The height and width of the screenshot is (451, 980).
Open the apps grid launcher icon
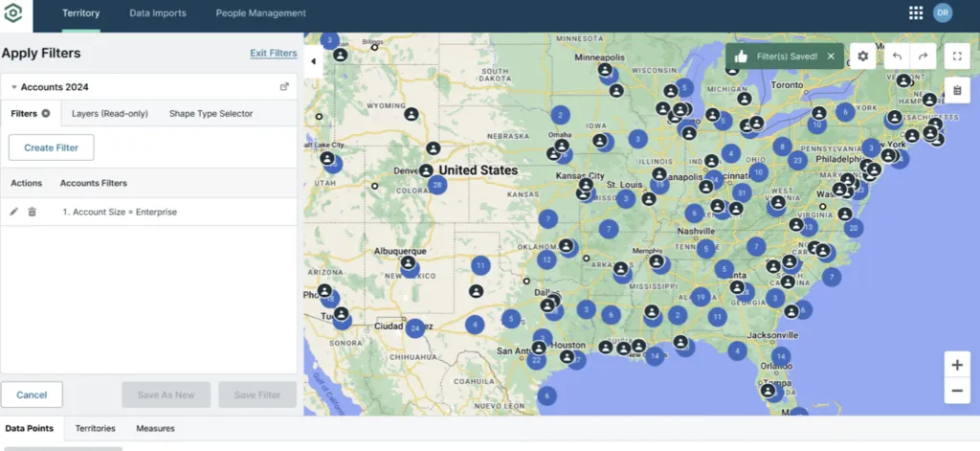pos(916,13)
